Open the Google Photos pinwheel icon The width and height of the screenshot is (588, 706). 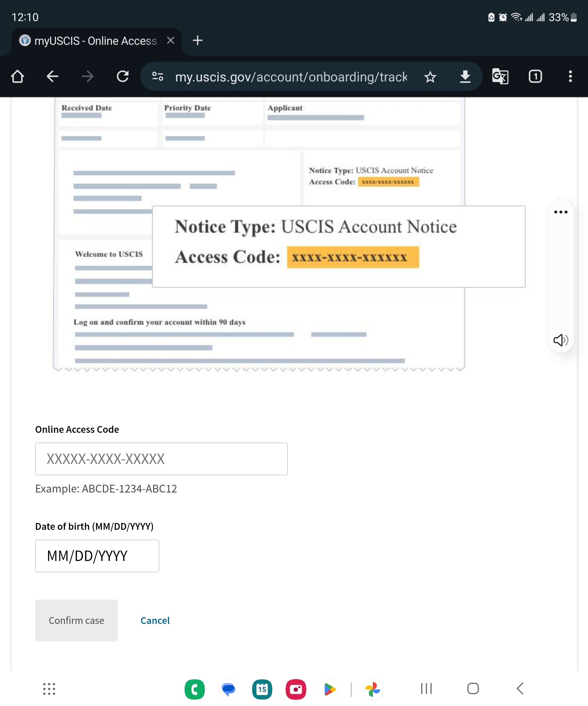tap(373, 689)
